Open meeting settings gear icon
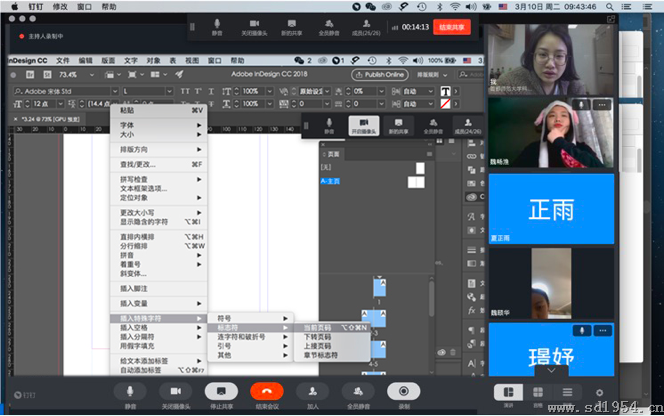664x416 pixels. click(599, 393)
